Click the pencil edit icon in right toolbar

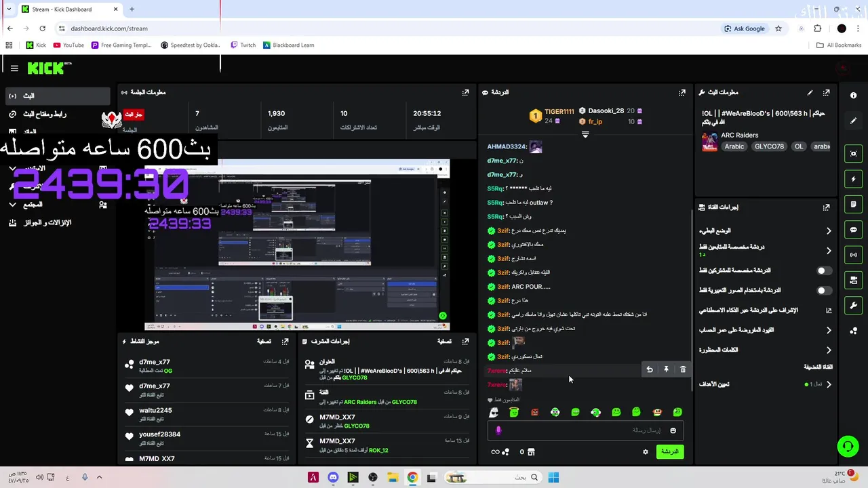click(853, 121)
